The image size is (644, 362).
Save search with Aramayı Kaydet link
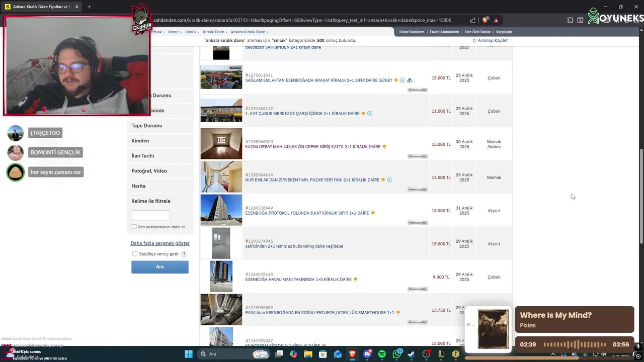point(493,40)
